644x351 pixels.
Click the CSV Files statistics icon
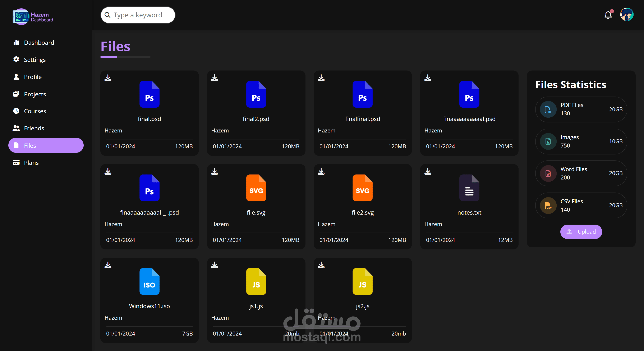[x=548, y=205]
